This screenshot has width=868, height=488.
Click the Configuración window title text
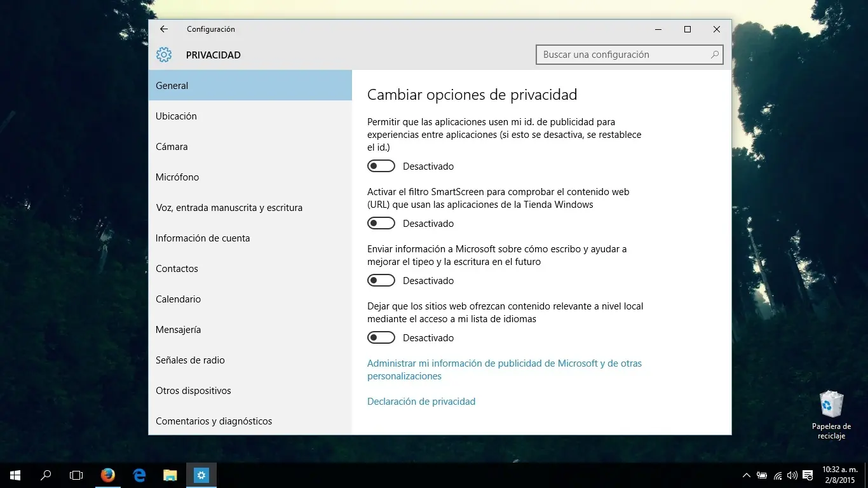[211, 29]
